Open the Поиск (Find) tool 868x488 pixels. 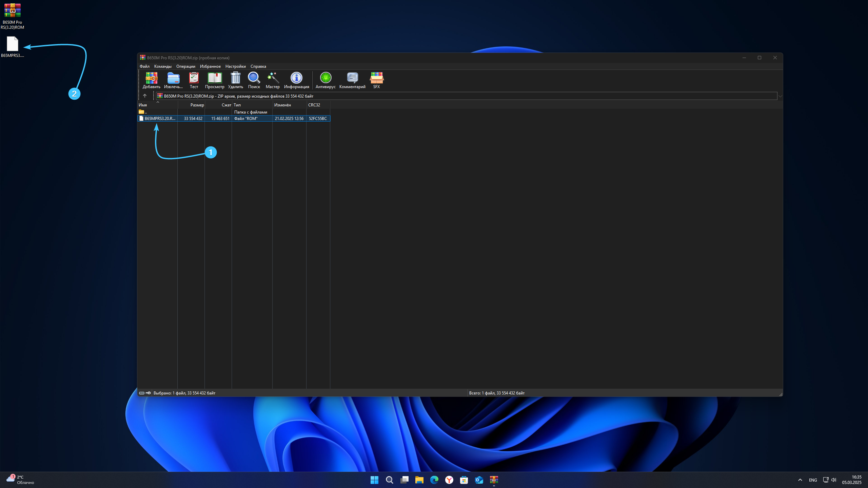coord(254,80)
